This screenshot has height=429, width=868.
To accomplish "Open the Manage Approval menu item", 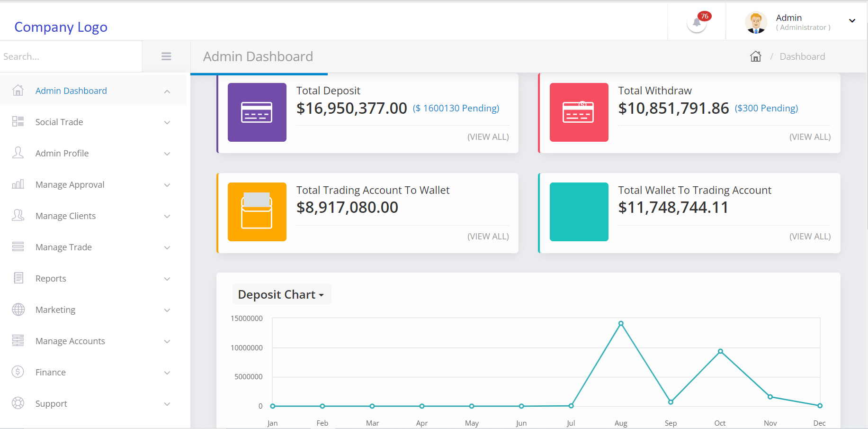I will (x=70, y=185).
